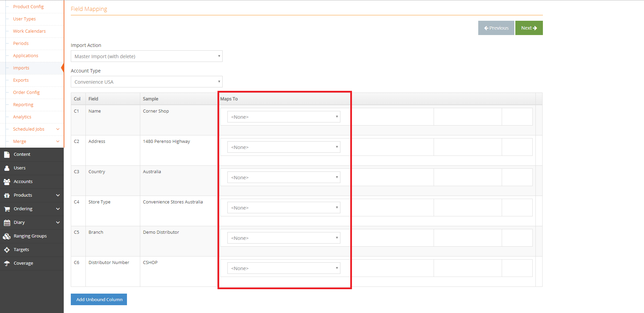The width and height of the screenshot is (644, 313).
Task: Open Applications page
Action: (26, 55)
